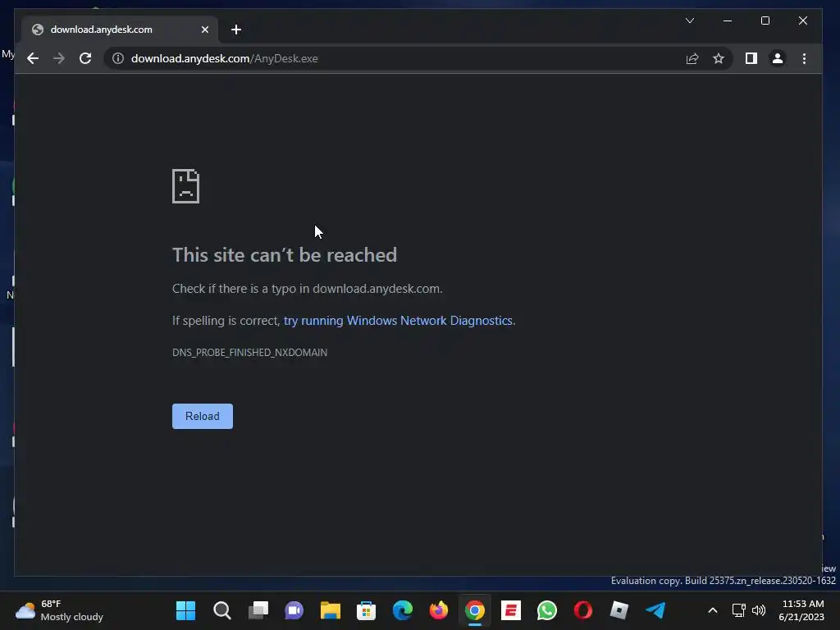Click the blue Reload button
Image resolution: width=840 pixels, height=630 pixels.
pyautogui.click(x=203, y=416)
